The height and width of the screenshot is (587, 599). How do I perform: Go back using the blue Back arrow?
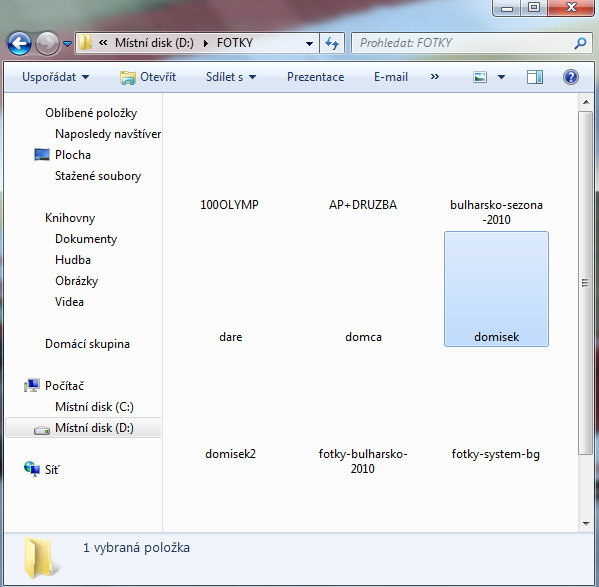click(19, 44)
